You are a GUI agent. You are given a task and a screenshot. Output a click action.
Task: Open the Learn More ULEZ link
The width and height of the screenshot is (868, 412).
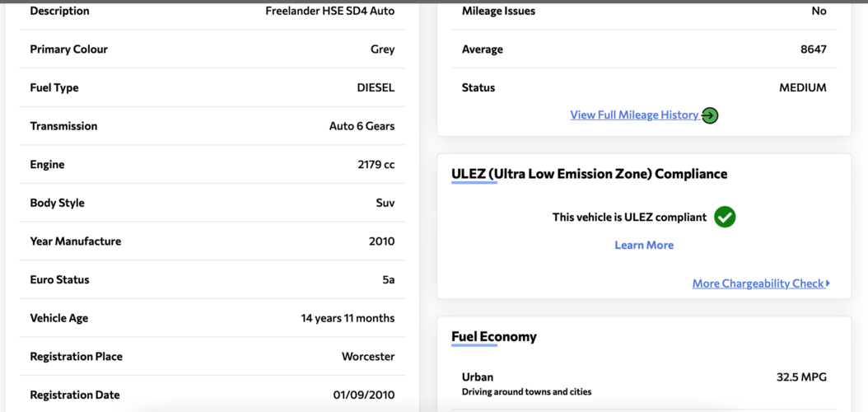click(644, 245)
